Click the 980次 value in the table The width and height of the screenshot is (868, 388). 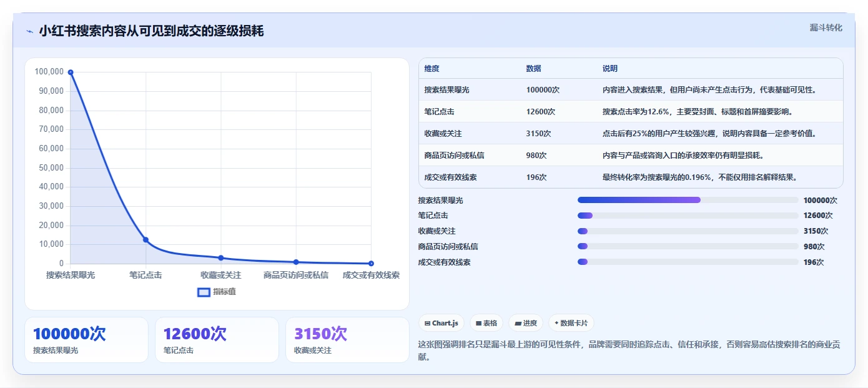tap(536, 156)
